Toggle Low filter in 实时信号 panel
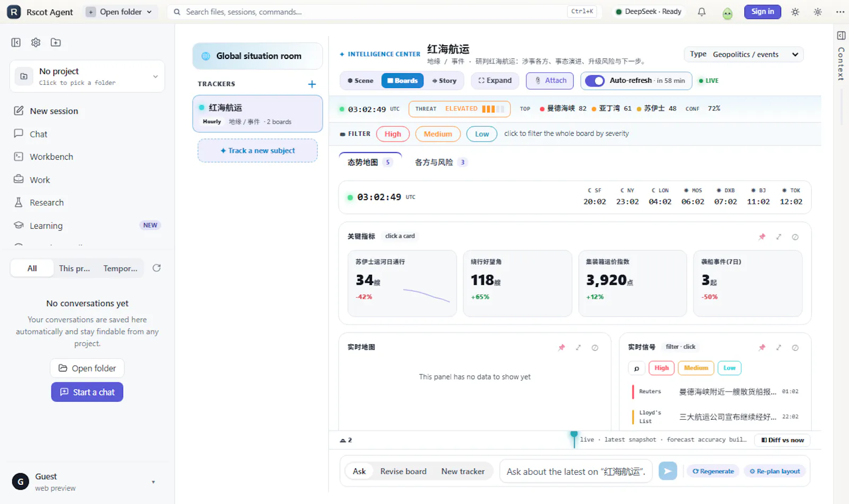This screenshot has height=504, width=849. click(x=730, y=368)
